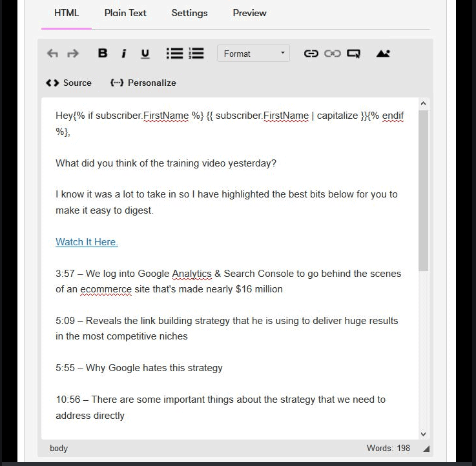Click the Unlink icon

click(333, 54)
